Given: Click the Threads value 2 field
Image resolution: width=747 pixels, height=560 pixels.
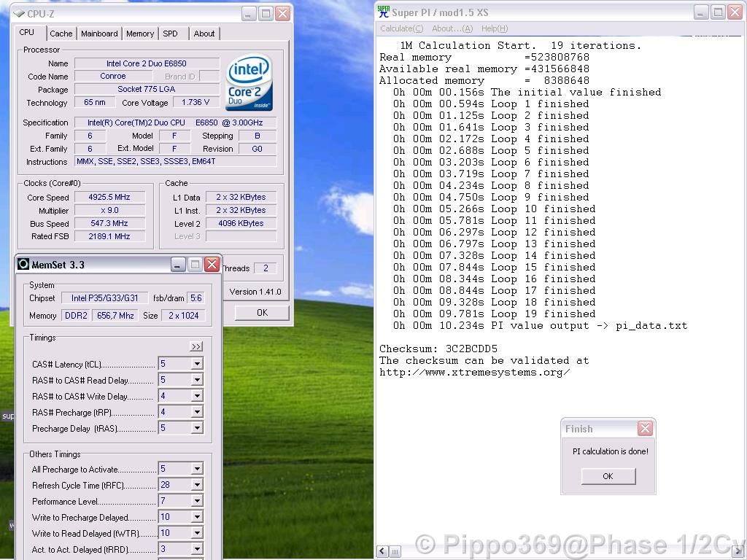Looking at the screenshot, I should (266, 268).
